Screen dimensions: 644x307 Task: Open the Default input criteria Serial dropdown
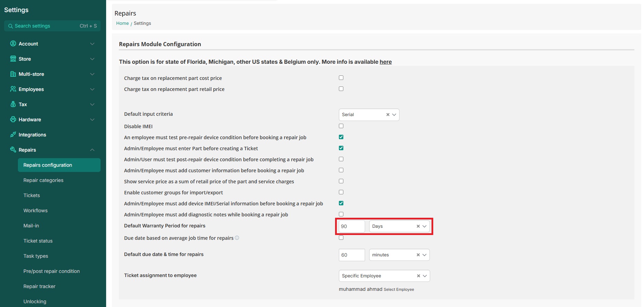pos(394,115)
